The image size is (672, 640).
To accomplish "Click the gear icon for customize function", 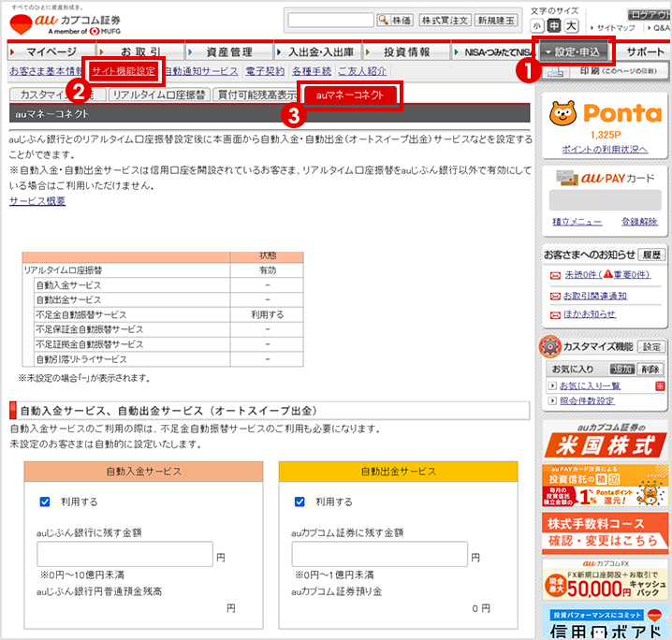I will tap(549, 347).
